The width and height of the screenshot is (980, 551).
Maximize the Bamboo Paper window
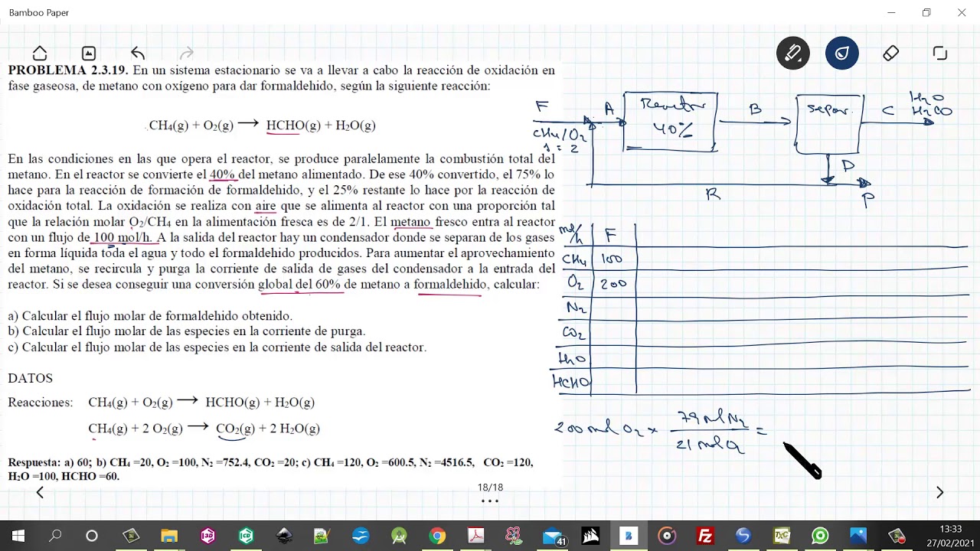coord(926,13)
